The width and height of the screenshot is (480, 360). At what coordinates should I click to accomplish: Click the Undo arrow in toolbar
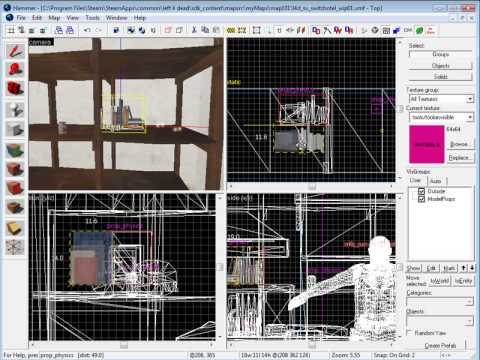[x=87, y=30]
